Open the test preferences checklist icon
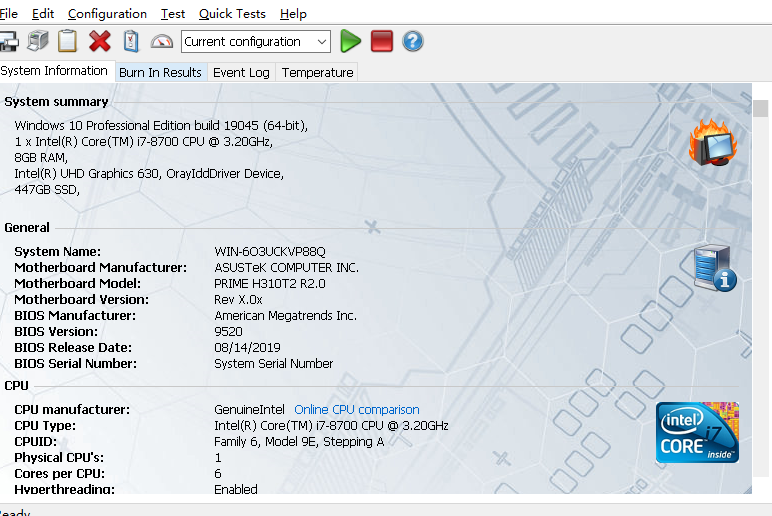This screenshot has width=772, height=516. pos(131,41)
